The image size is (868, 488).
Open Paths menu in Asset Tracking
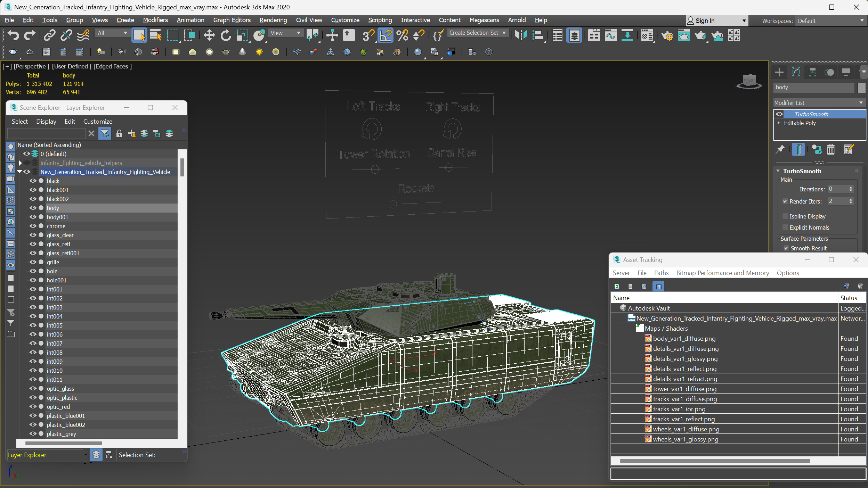coord(661,273)
